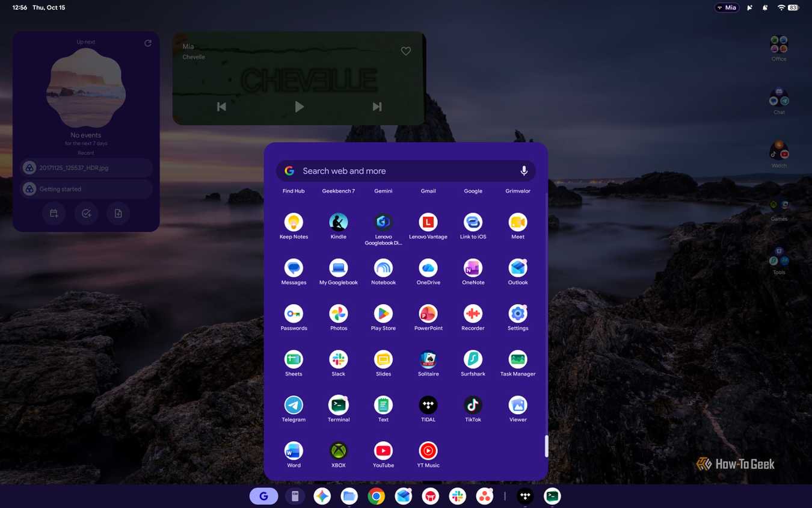Click the search web and more field
812x508 pixels.
pyautogui.click(x=406, y=171)
